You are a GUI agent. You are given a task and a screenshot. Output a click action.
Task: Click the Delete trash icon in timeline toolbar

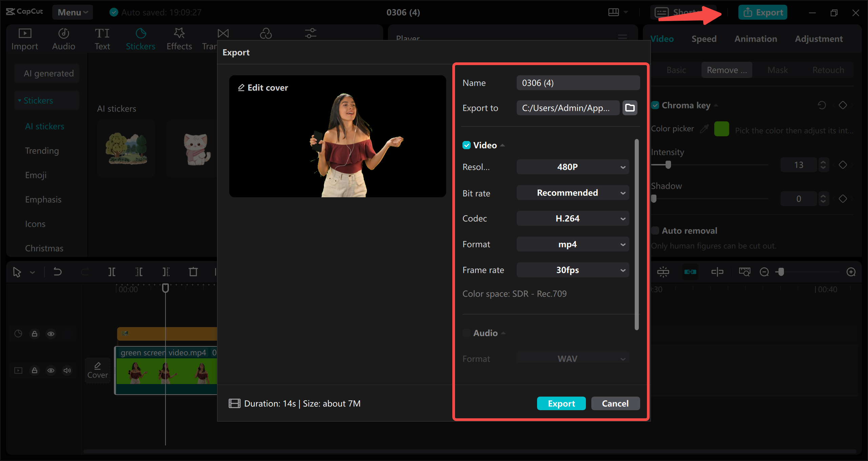[x=193, y=272]
